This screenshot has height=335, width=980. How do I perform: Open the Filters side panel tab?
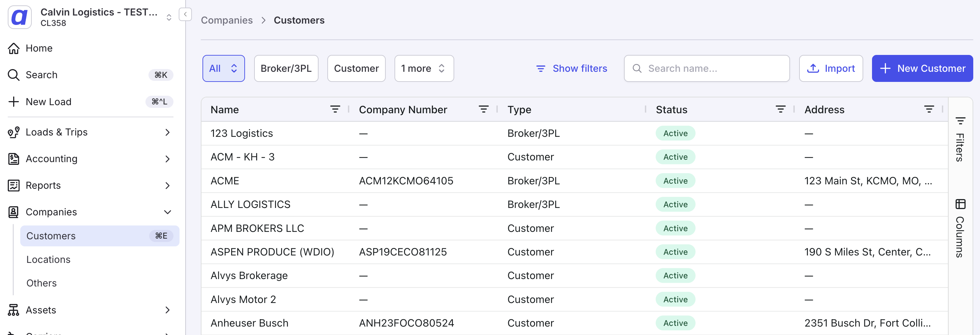tap(960, 140)
